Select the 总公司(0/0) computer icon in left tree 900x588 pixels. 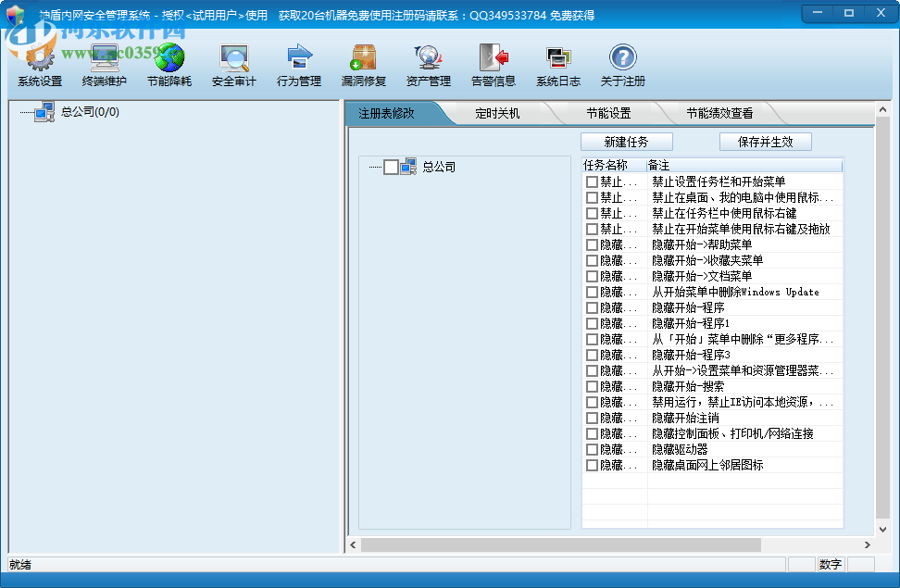(x=44, y=112)
